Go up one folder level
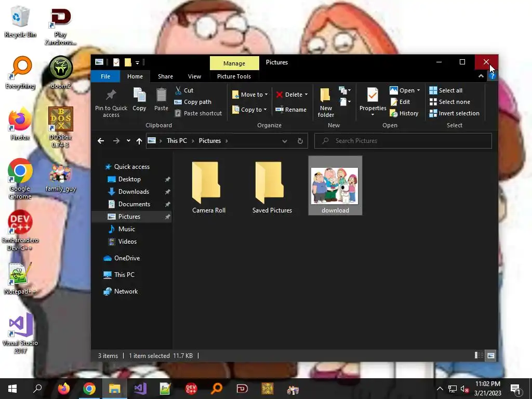Screen dimensions: 532x399 139,141
